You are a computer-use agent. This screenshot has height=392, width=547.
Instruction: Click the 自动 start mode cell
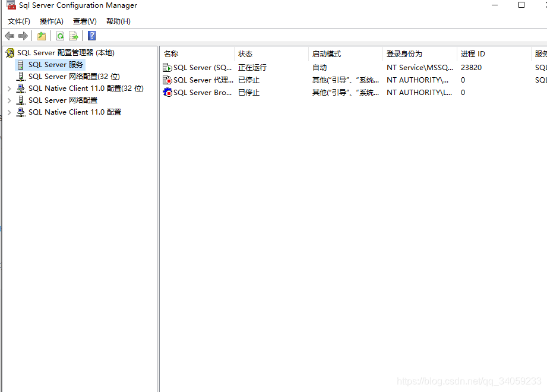pos(320,67)
